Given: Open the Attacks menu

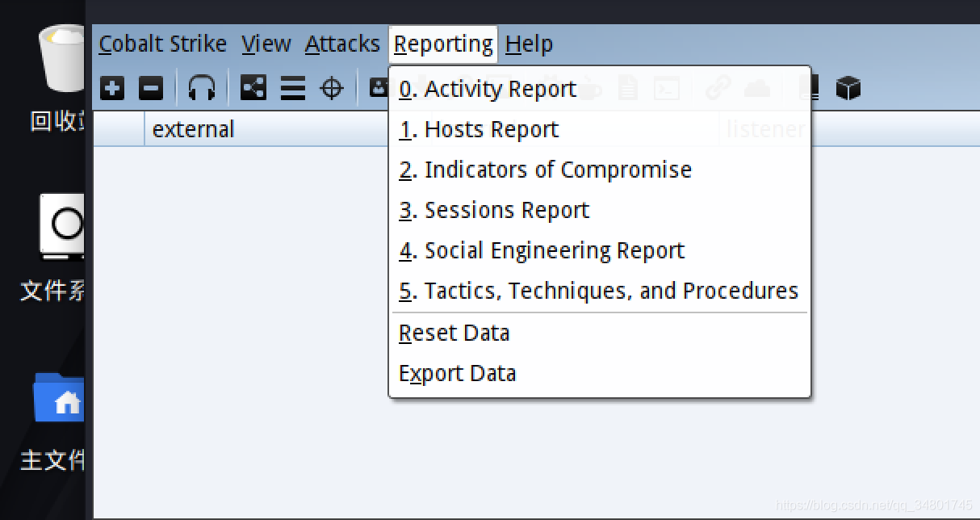Looking at the screenshot, I should (342, 44).
